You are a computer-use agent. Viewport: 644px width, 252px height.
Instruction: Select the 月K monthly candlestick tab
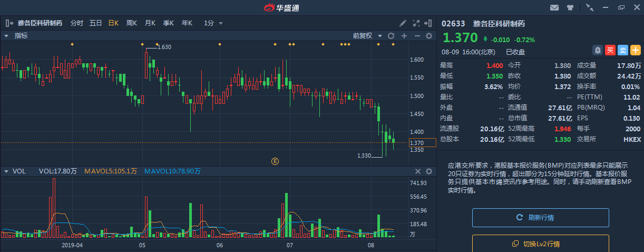click(x=150, y=23)
